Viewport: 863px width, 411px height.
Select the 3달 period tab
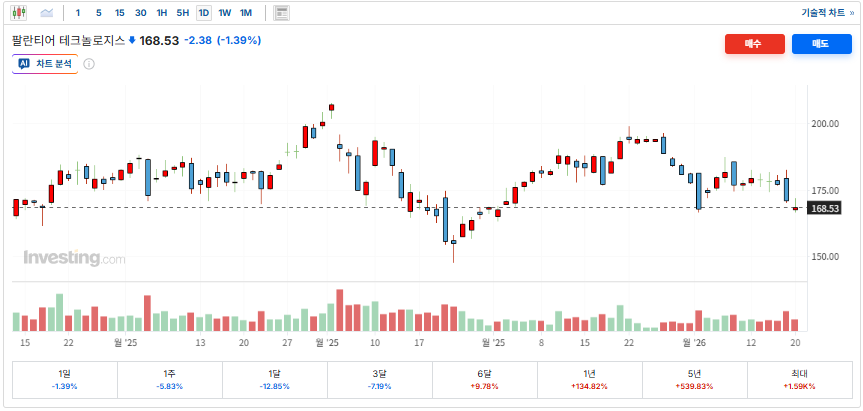coord(380,380)
